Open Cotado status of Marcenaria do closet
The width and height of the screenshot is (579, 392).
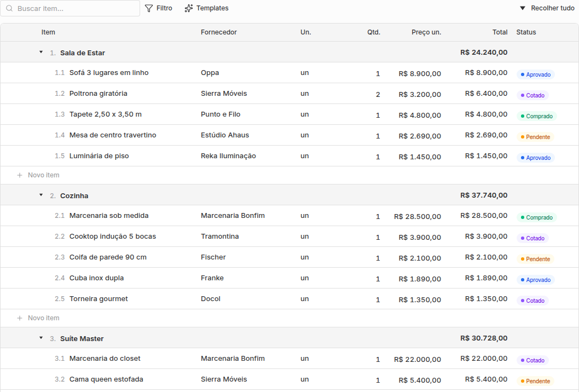point(532,360)
